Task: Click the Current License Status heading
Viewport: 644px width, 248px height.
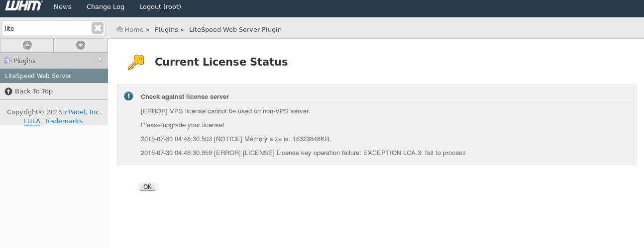Action: pos(221,62)
